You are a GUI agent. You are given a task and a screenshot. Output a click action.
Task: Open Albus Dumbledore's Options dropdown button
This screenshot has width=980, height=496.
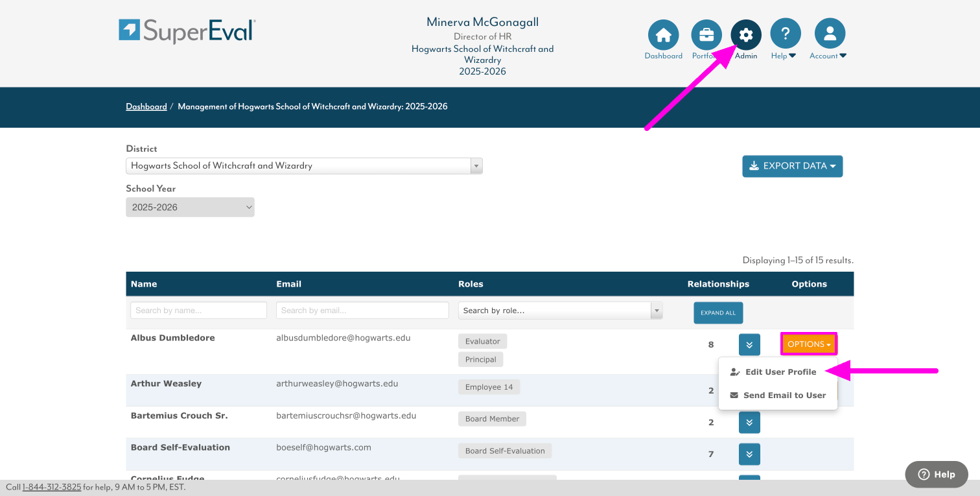[809, 344]
